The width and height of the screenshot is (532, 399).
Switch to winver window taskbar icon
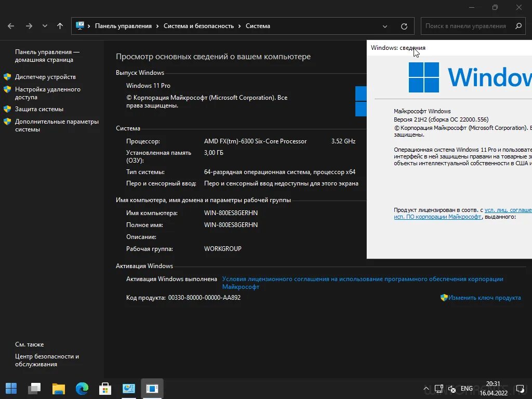coord(152,389)
